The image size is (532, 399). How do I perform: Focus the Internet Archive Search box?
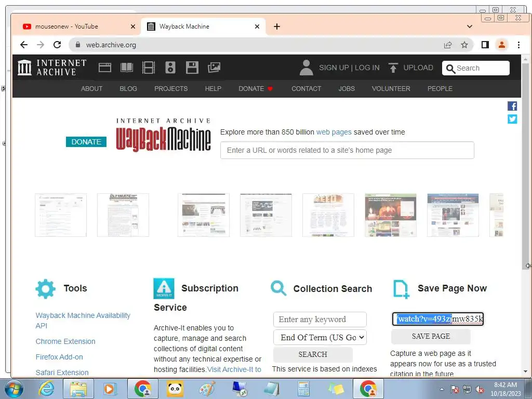[x=476, y=68]
